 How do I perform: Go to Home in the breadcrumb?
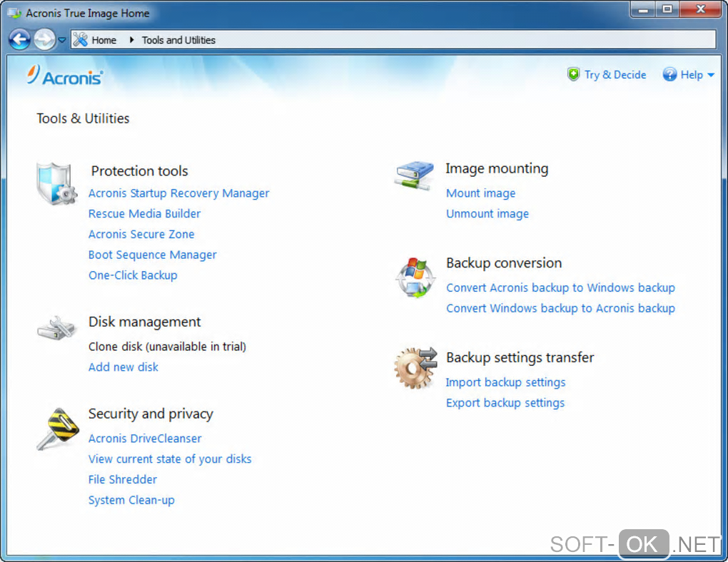(x=104, y=41)
